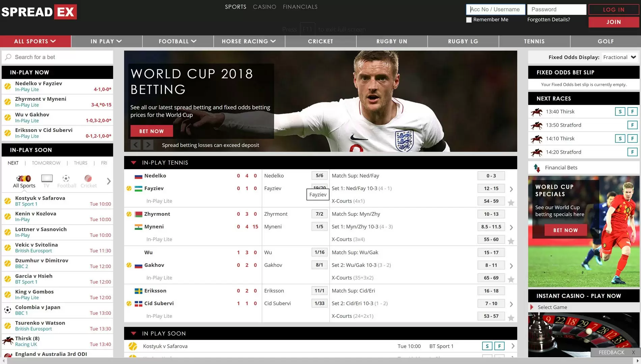The width and height of the screenshot is (641, 364).
Task: Open the All Sports dropdown menu
Action: click(x=35, y=41)
